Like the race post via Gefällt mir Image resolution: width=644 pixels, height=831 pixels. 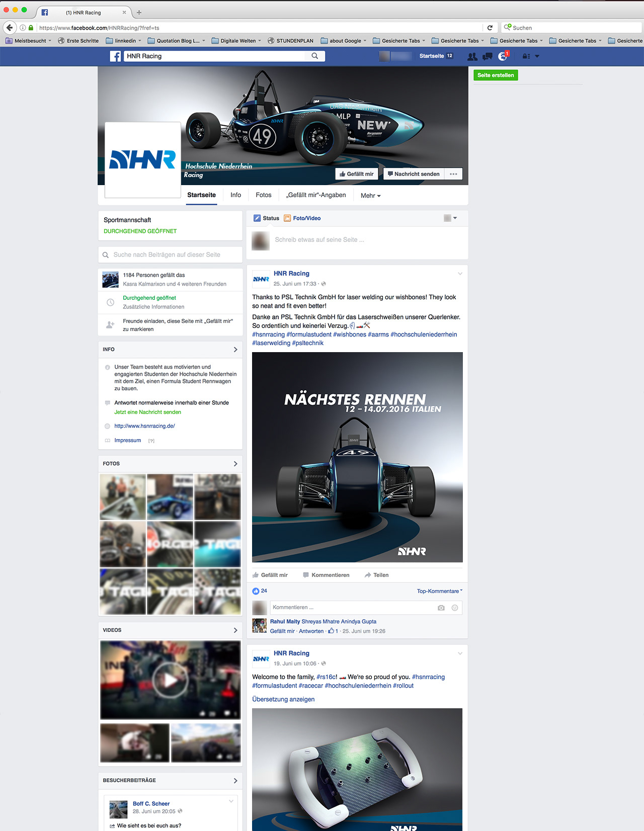tap(270, 575)
